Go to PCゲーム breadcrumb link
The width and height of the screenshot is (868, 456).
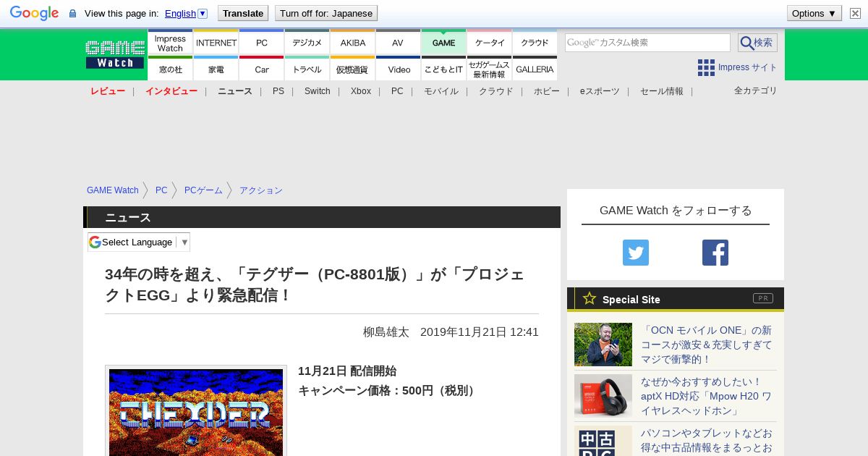(203, 190)
